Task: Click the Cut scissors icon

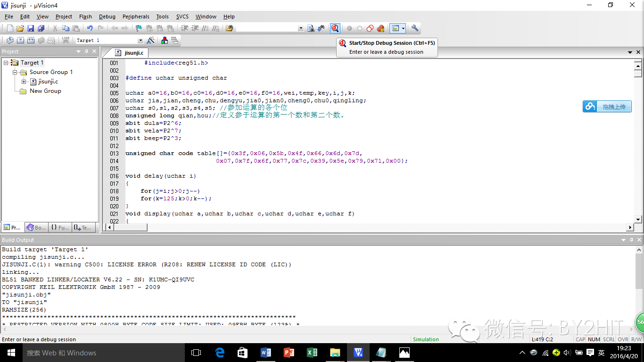Action: pos(55,28)
